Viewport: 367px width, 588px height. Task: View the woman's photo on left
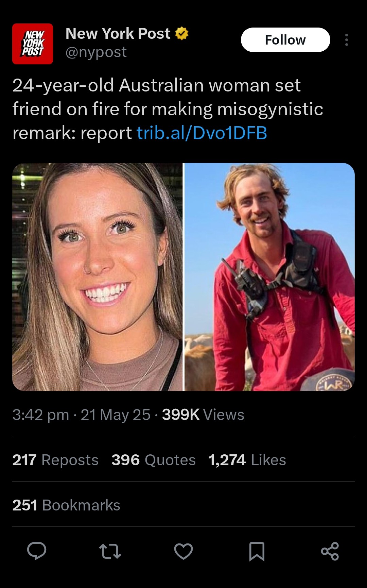[x=98, y=277]
